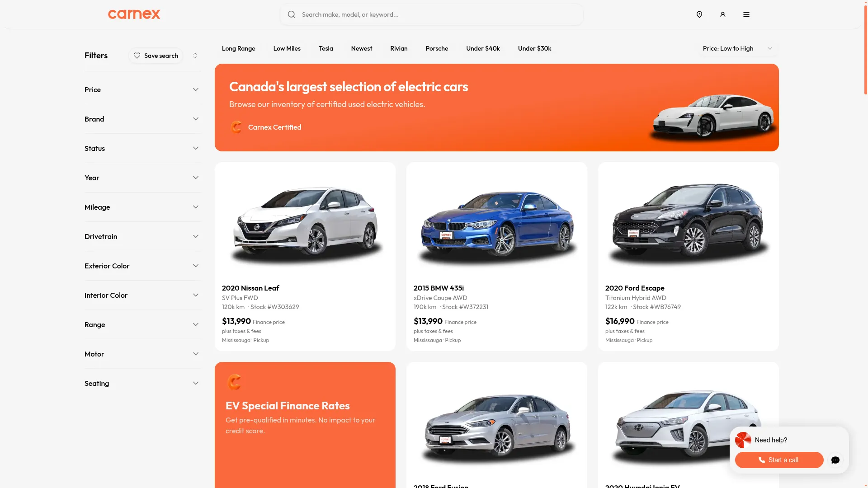Screen dimensions: 868x488
Task: Select the Under $30k quick filter
Action: pos(534,48)
